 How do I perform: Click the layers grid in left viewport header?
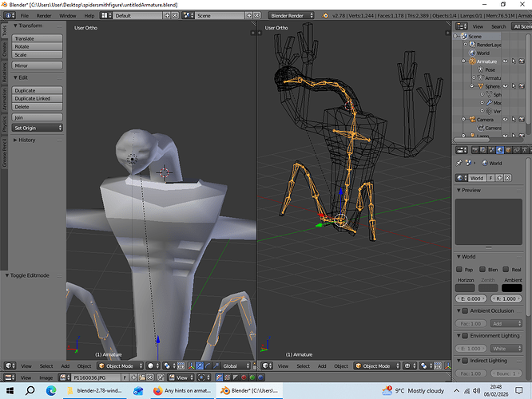(181, 366)
